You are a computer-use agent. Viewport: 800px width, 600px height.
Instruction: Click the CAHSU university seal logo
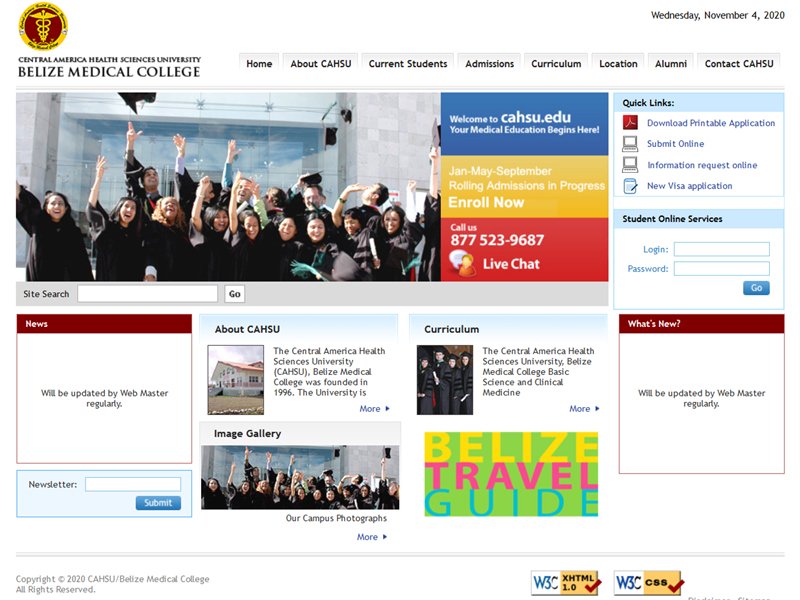43,27
